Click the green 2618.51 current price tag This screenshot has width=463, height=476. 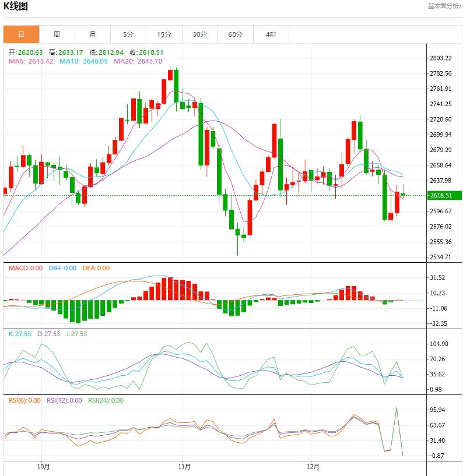tap(445, 195)
